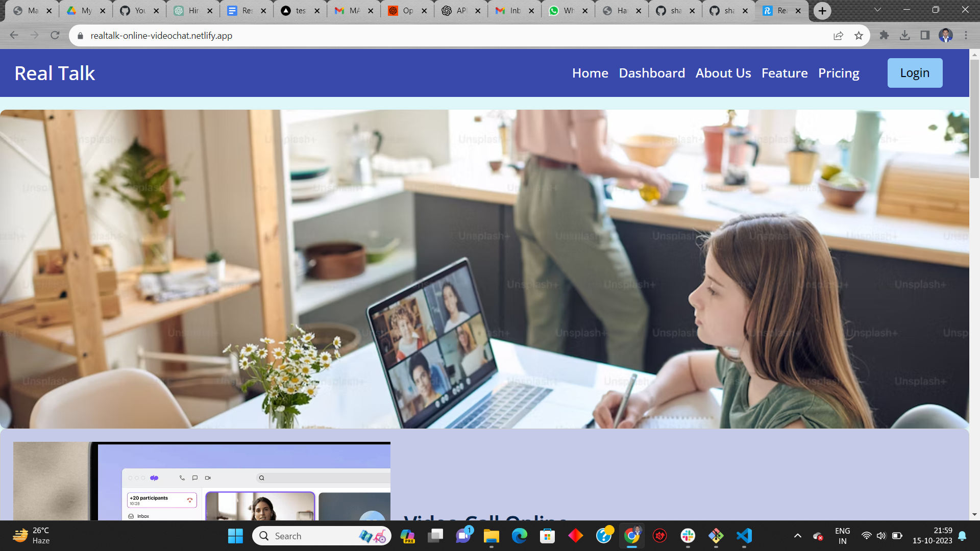Enable back navigation arrow
Screen dimensions: 980x551
pos(13,36)
